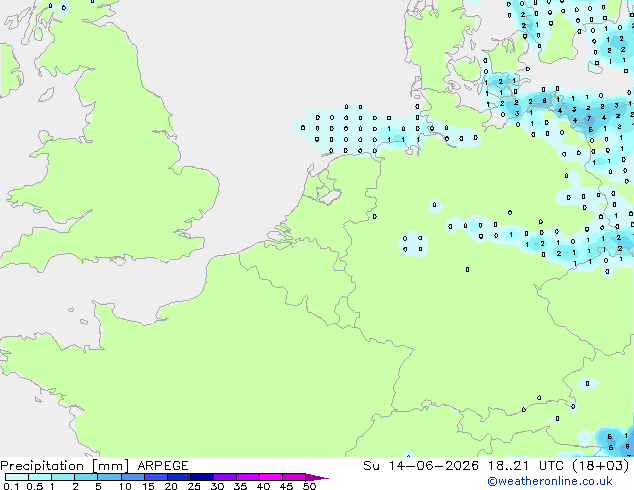This screenshot has height=490, width=634.
Task: Click the purple arrow above 50 mm
Action: pos(317,477)
